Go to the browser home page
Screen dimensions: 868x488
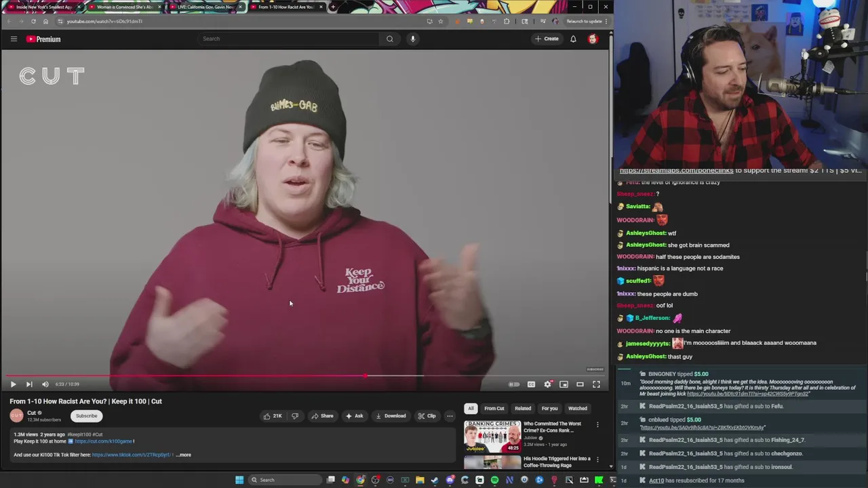[45, 21]
